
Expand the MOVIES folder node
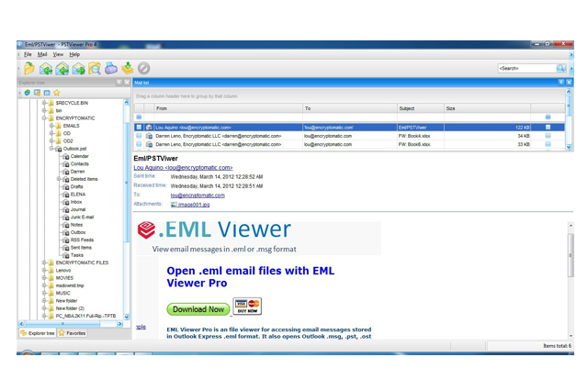(44, 278)
